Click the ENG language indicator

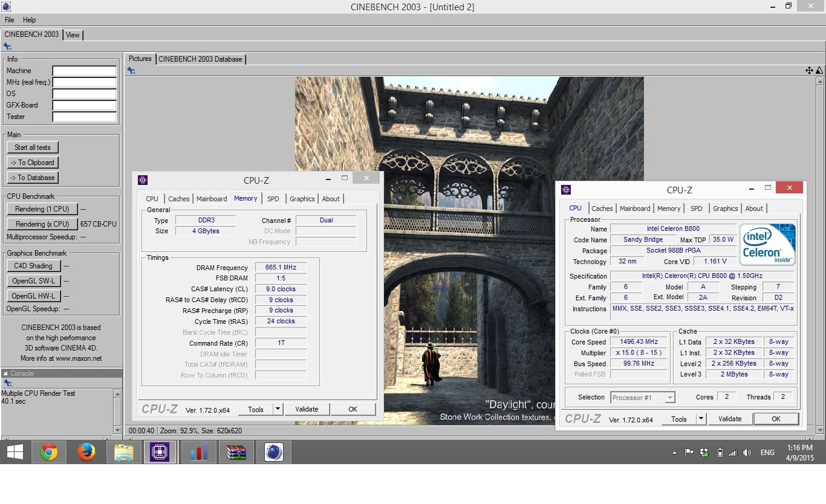[x=767, y=453]
